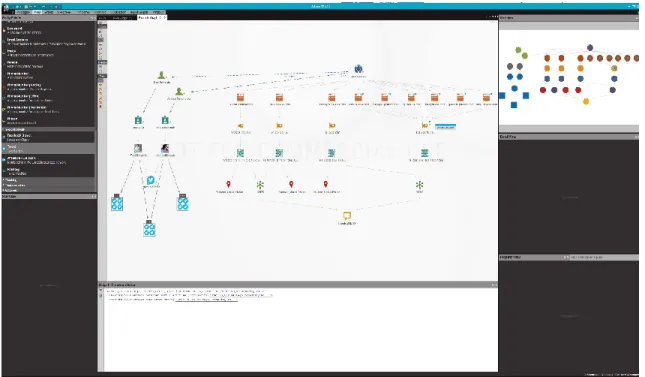Viewport: 645px width, 377px height.
Task: Expand the collapsed category just below Tracking
Action: pyautogui.click(x=49, y=185)
